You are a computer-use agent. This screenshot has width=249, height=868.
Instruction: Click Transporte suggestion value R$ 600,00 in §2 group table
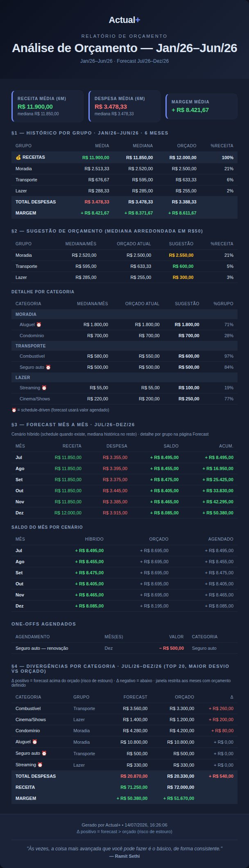[x=183, y=266]
